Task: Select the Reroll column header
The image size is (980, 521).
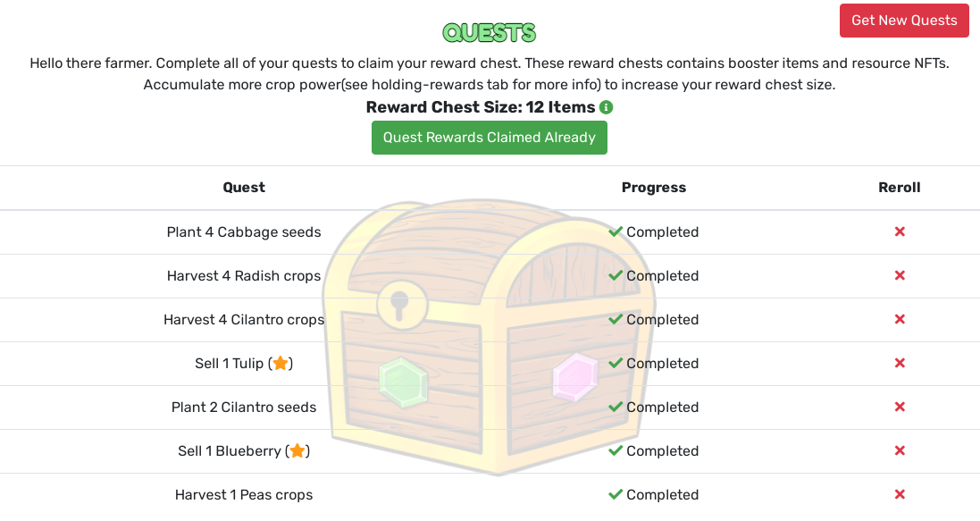Action: tap(900, 188)
